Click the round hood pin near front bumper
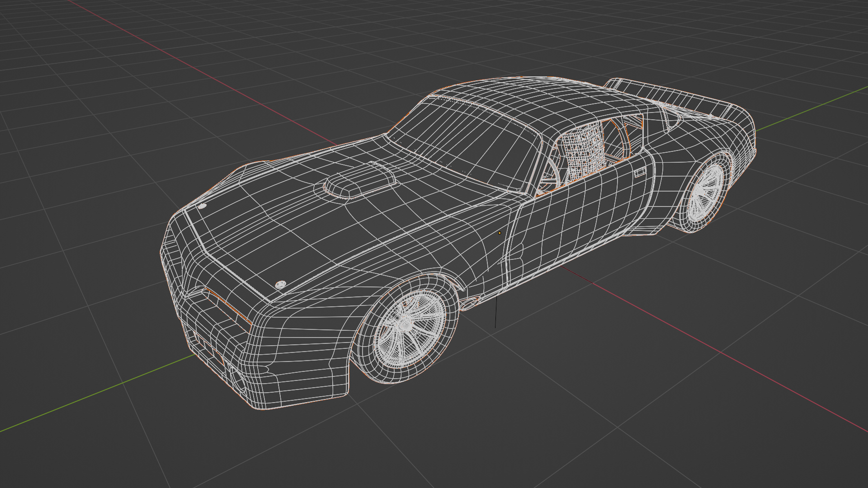The width and height of the screenshot is (868, 488). (x=280, y=285)
